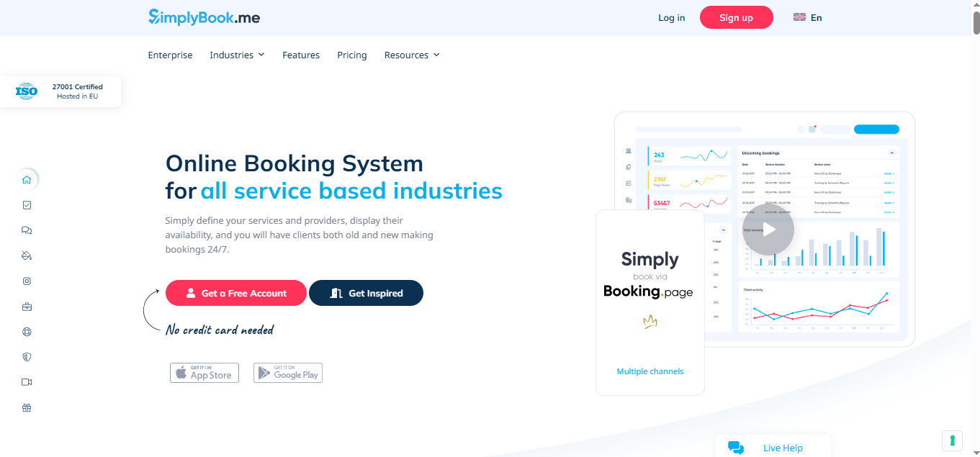Click the paint bucket sidebar icon
This screenshot has width=980, height=457.
click(x=27, y=255)
